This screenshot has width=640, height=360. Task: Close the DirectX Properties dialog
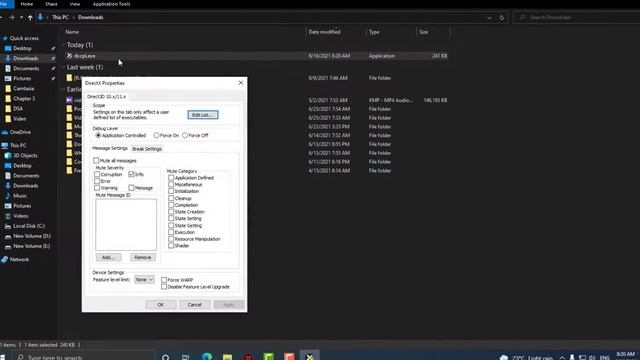coord(241,83)
